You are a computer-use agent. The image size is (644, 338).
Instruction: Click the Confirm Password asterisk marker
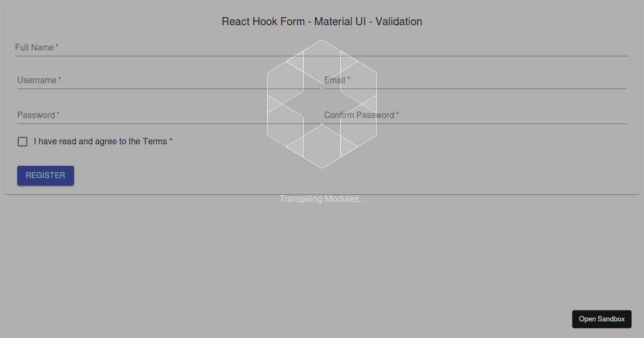click(397, 113)
